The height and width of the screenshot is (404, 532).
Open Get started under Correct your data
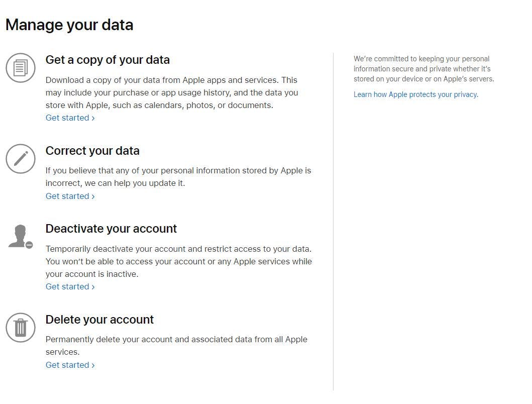click(70, 196)
